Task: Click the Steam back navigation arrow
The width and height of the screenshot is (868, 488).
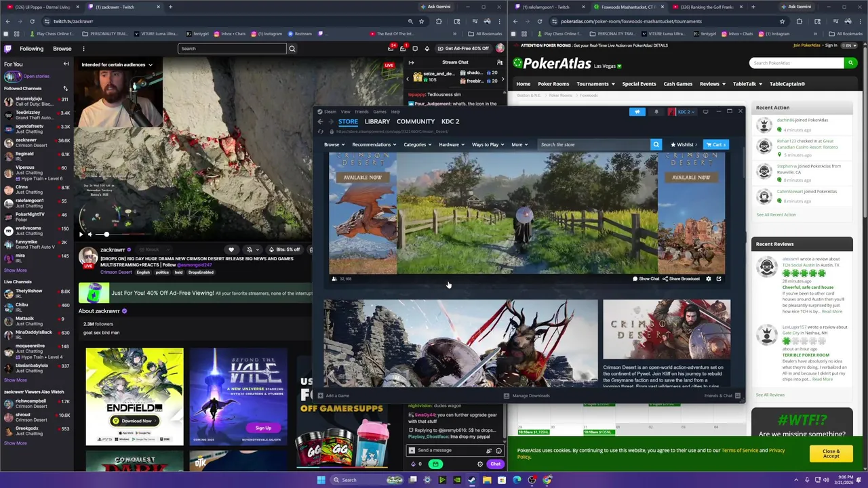Action: tap(321, 121)
